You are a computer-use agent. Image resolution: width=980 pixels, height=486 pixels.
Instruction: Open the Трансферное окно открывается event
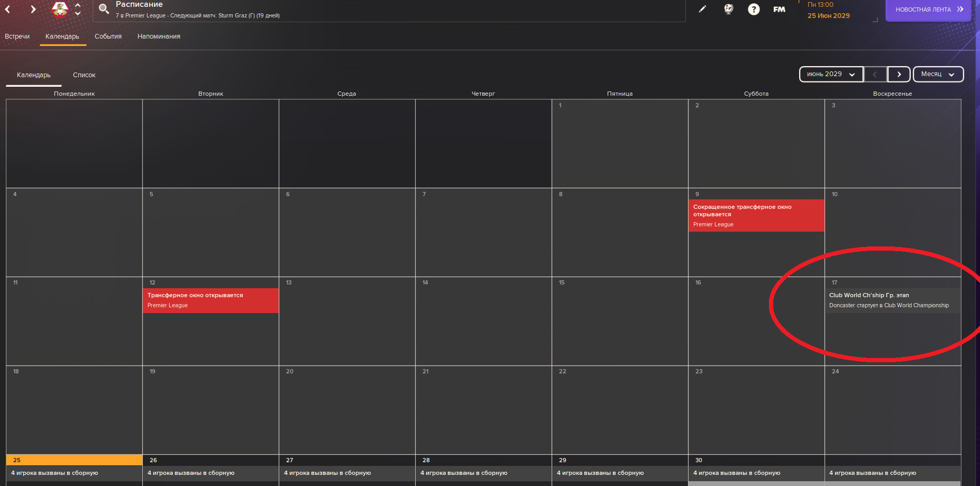(210, 300)
